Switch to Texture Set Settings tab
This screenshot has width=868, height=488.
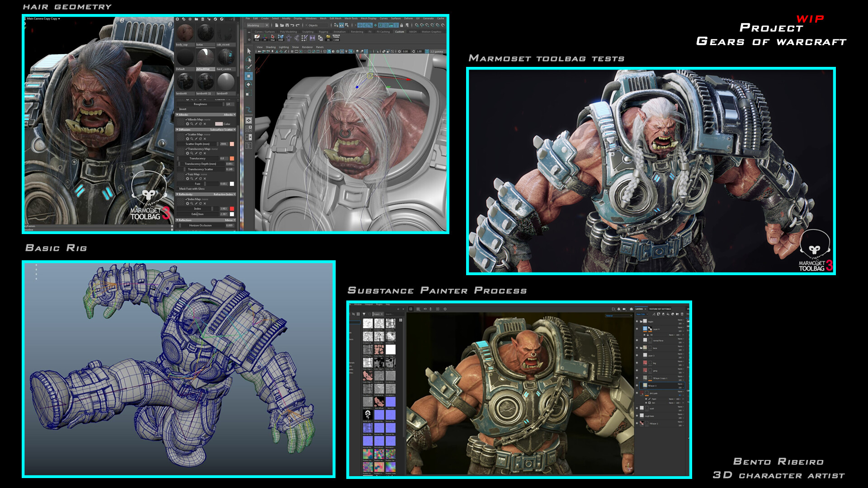[x=660, y=309]
